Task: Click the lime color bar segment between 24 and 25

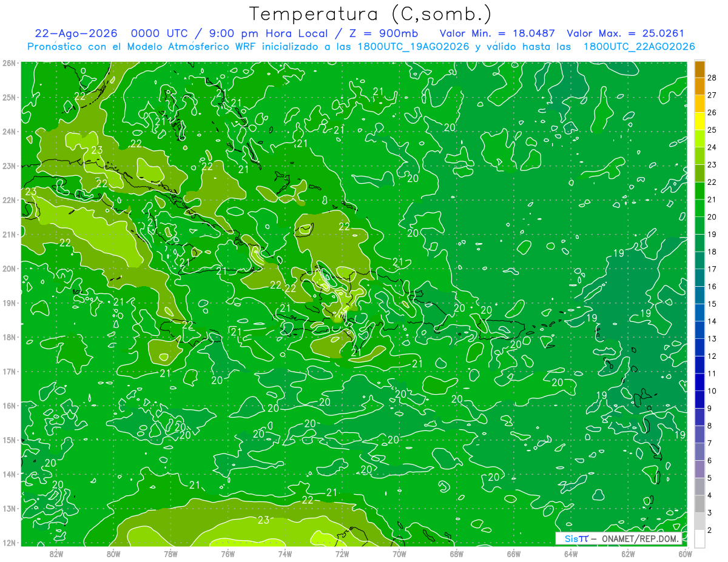Action: (699, 139)
